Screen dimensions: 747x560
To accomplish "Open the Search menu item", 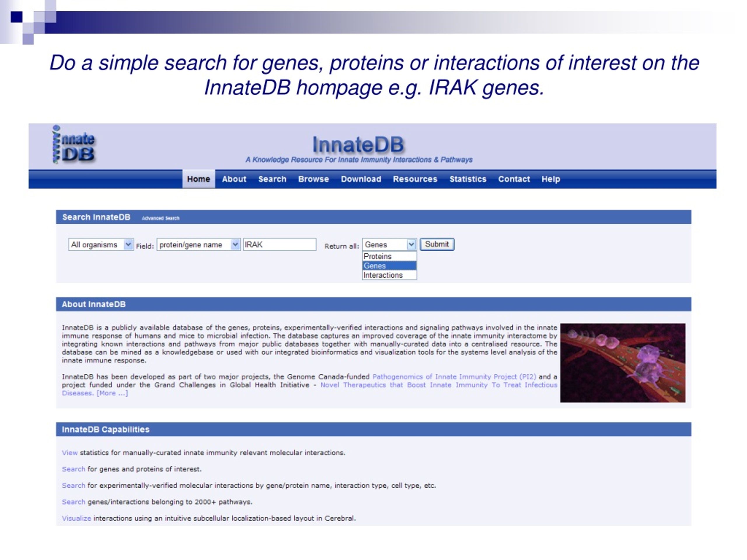I will coord(272,179).
